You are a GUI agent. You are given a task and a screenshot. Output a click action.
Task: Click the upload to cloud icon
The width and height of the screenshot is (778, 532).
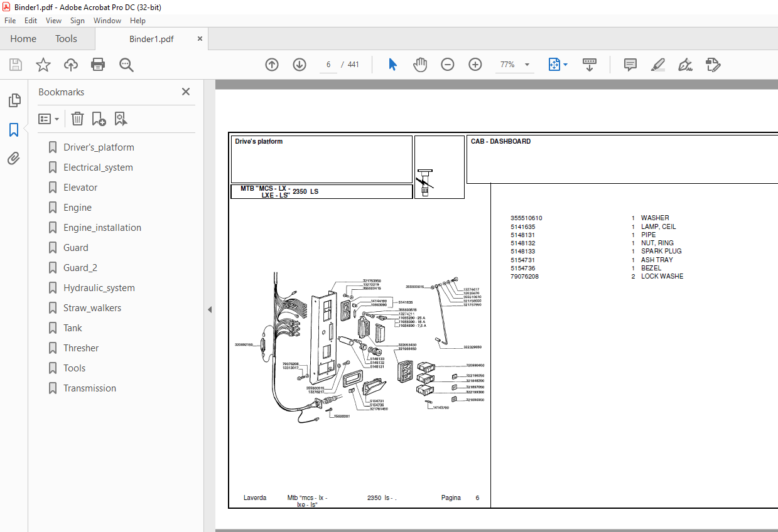point(71,65)
